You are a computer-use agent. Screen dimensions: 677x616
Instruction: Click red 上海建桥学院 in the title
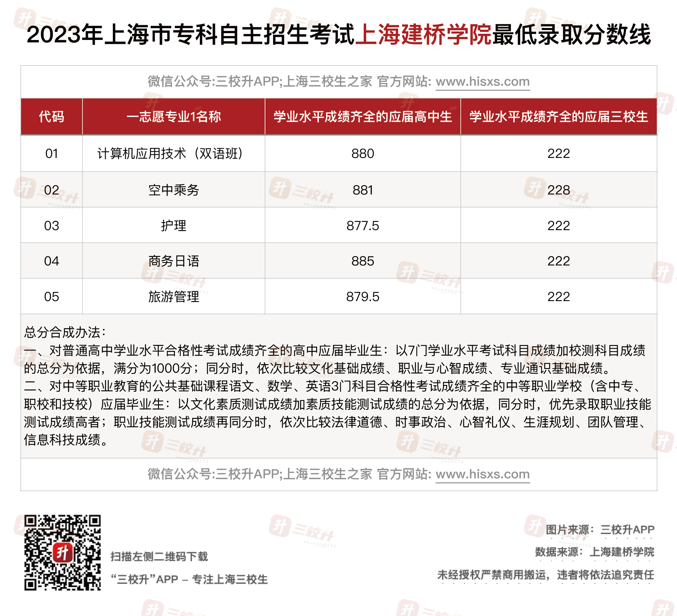pyautogui.click(x=423, y=35)
